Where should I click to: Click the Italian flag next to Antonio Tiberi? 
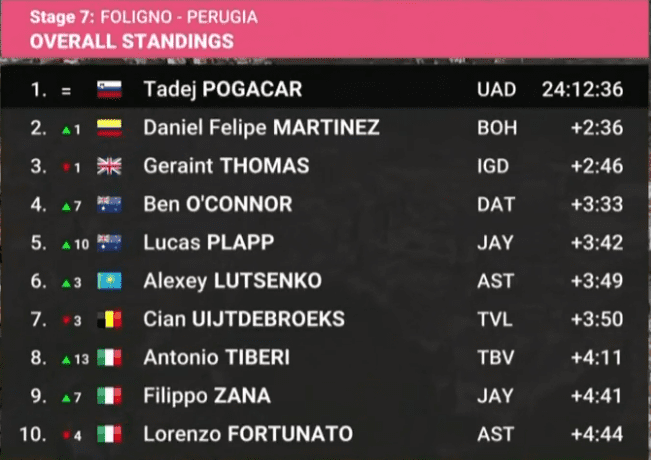click(109, 357)
